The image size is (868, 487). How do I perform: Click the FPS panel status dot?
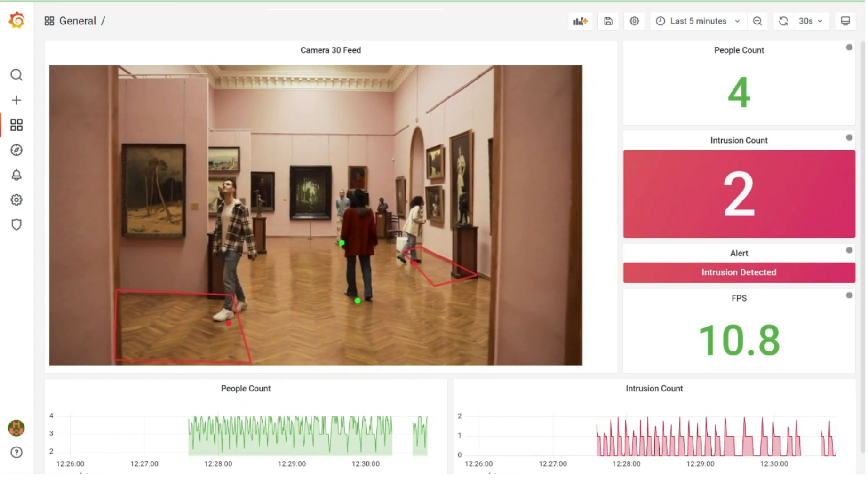click(849, 295)
